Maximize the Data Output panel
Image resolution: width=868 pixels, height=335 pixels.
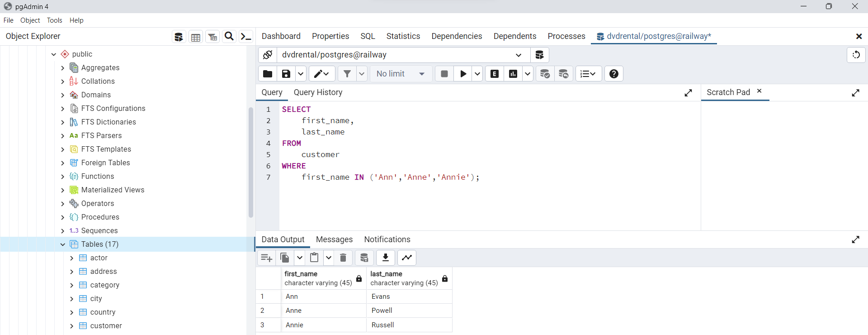pyautogui.click(x=856, y=239)
